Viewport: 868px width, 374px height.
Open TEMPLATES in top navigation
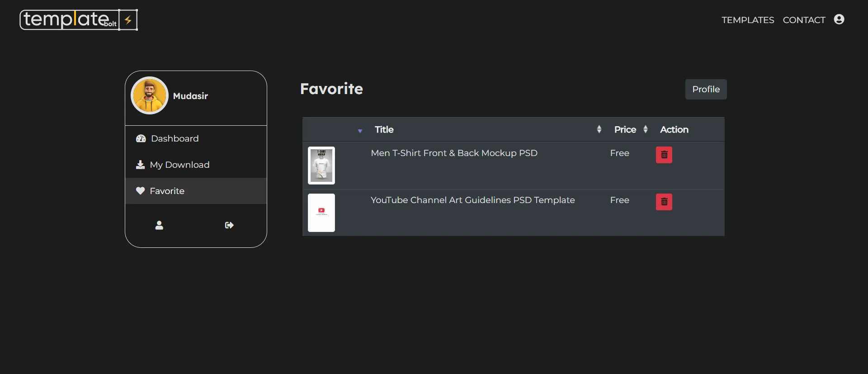(748, 20)
